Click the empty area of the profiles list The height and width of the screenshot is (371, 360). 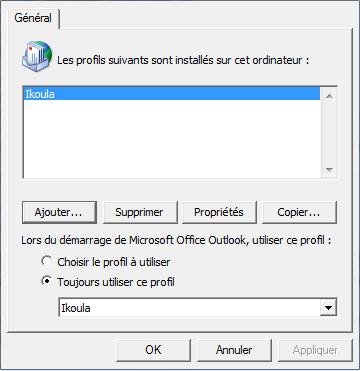pos(172,138)
